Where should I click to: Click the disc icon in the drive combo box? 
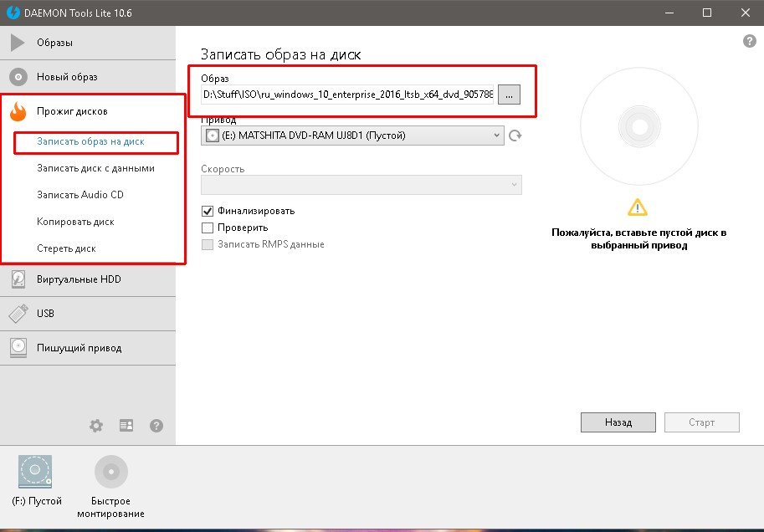(x=212, y=136)
